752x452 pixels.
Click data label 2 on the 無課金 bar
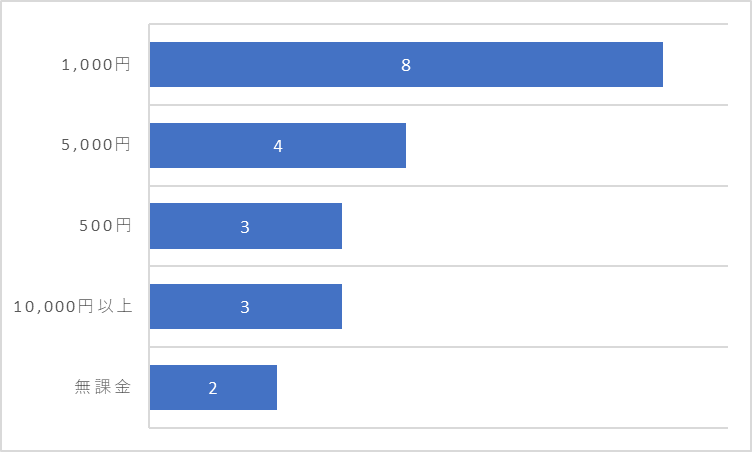tap(213, 388)
